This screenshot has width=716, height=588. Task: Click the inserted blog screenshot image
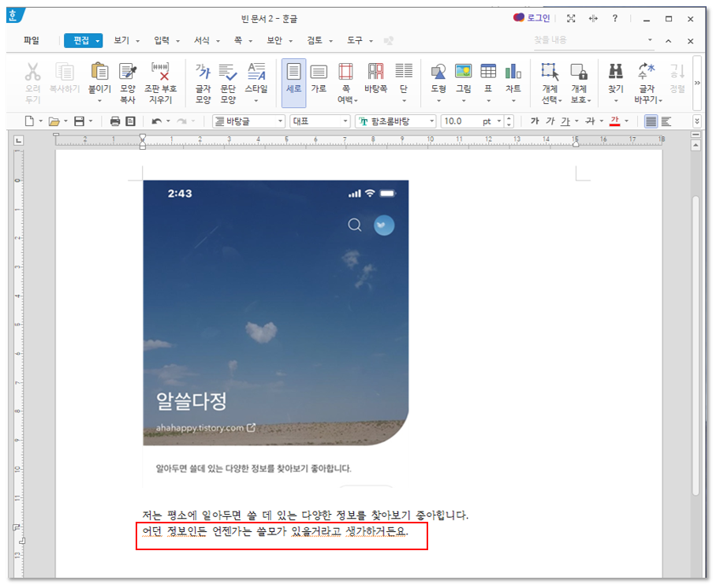click(276, 333)
